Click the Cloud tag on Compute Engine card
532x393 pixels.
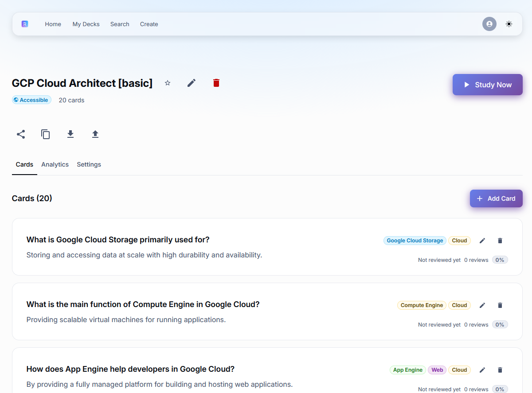click(459, 305)
